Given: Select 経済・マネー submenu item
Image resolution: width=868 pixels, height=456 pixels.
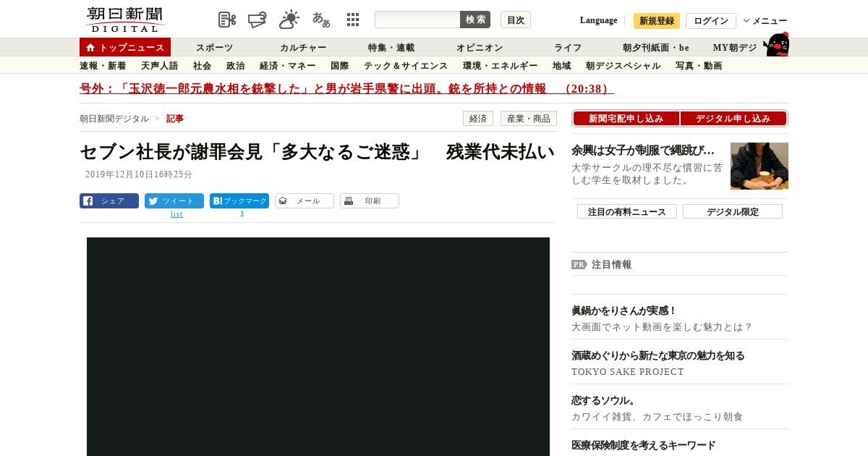Looking at the screenshot, I should (288, 66).
